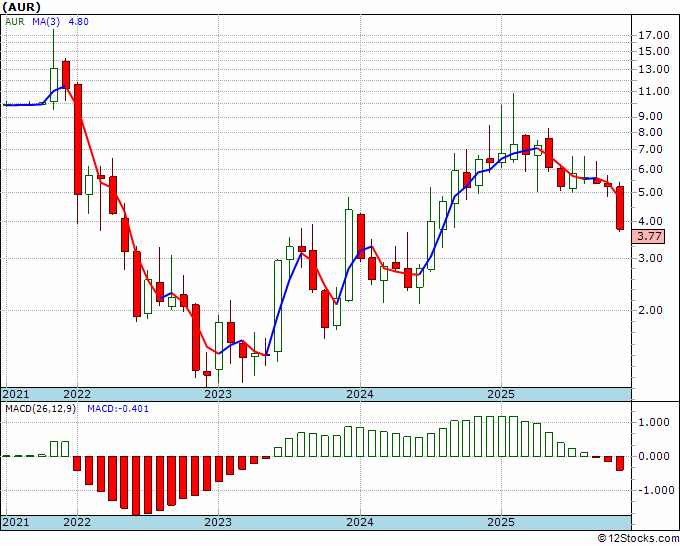Click the 3.77 current price tag

tap(649, 236)
